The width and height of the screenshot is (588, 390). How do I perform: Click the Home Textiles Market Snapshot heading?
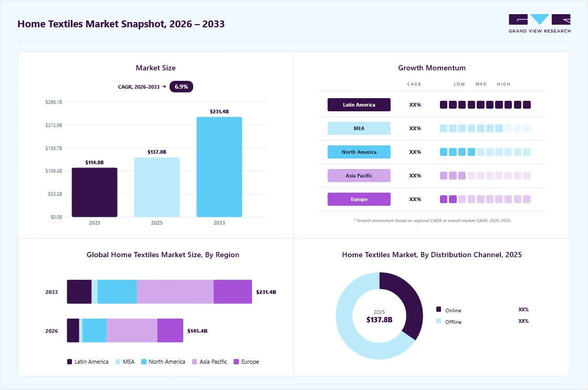121,24
